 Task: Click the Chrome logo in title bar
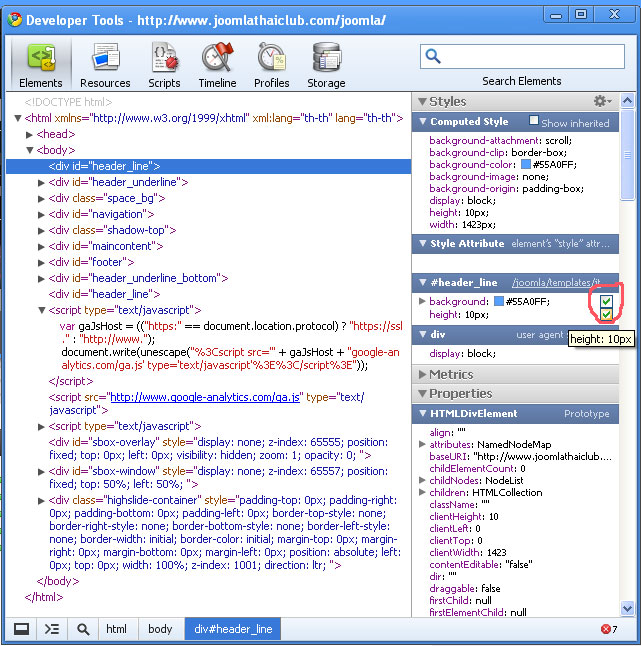pos(15,19)
